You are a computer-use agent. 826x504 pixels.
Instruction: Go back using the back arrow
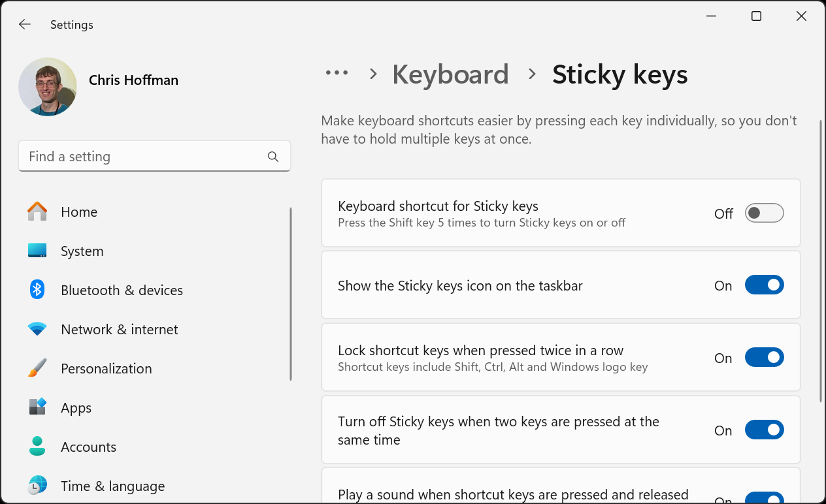pyautogui.click(x=24, y=24)
